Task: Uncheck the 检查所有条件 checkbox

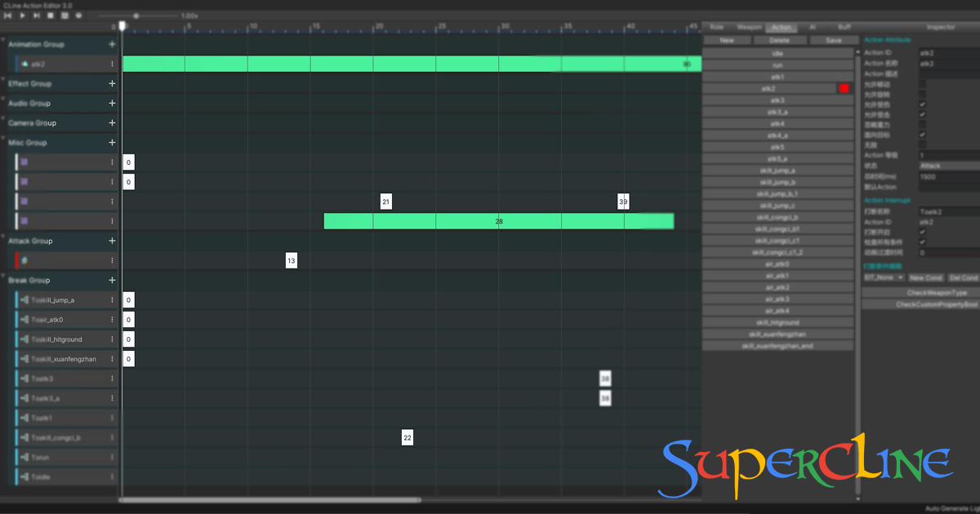Action: click(922, 242)
